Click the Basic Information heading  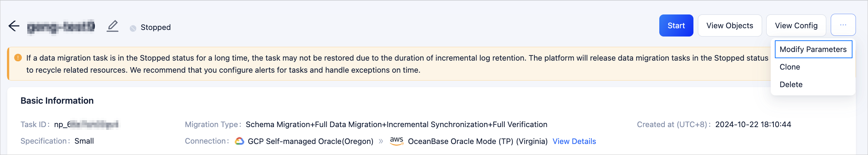coord(57,101)
